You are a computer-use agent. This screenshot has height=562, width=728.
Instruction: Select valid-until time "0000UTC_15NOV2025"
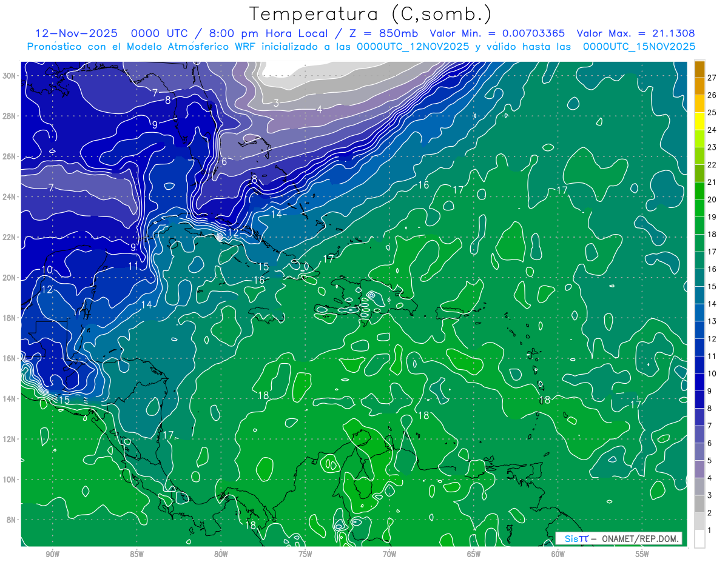(639, 47)
